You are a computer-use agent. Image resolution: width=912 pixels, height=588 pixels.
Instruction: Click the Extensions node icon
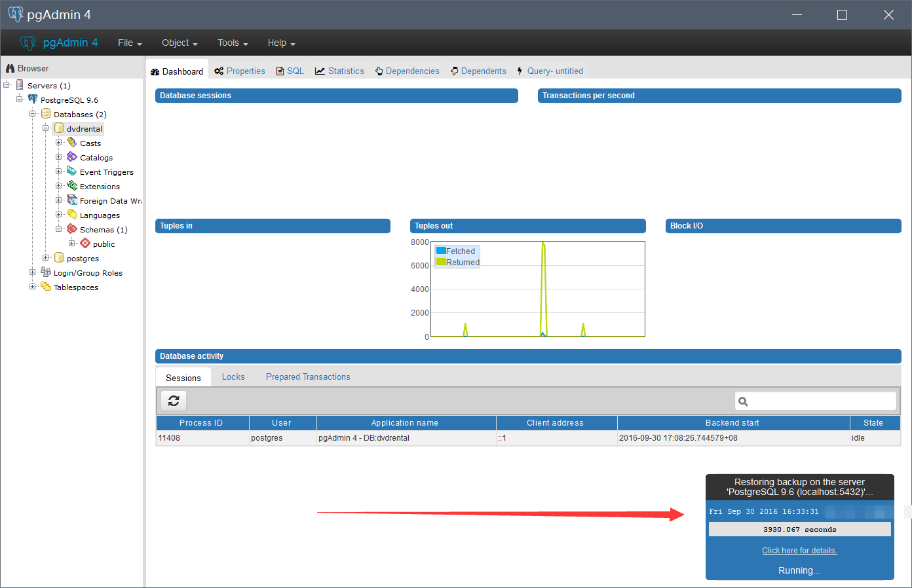point(72,186)
